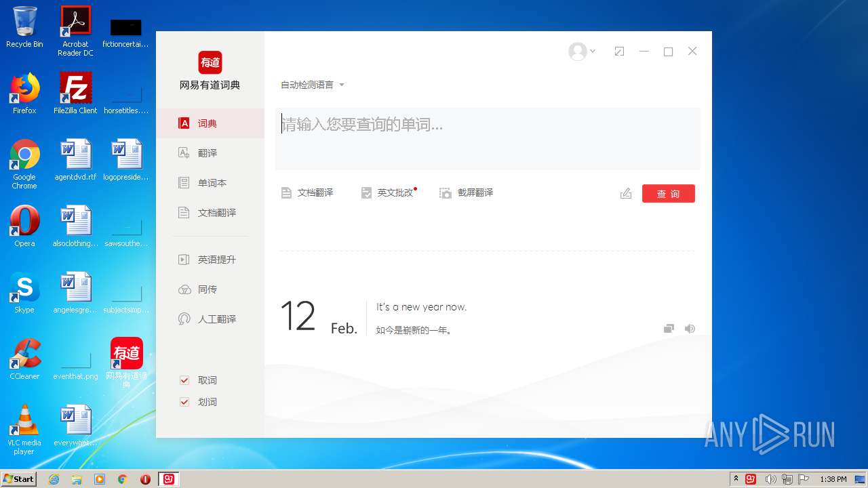
Task: Minimize the Youdao dictionary window
Action: 644,52
